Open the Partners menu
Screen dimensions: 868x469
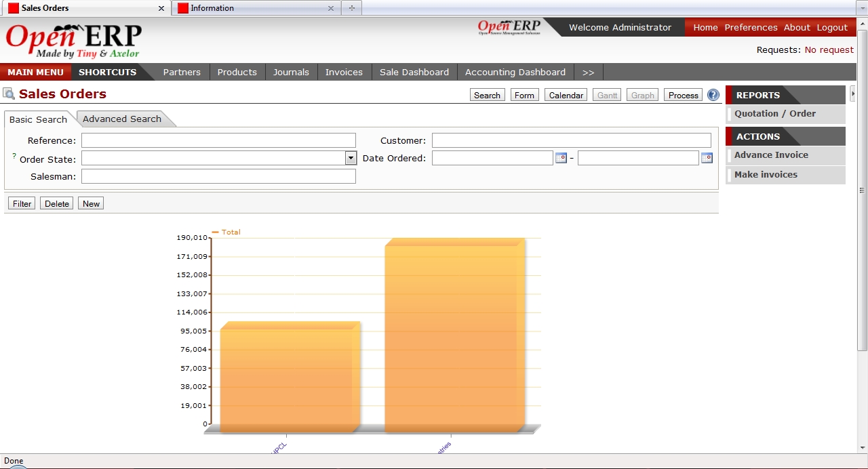(x=182, y=72)
